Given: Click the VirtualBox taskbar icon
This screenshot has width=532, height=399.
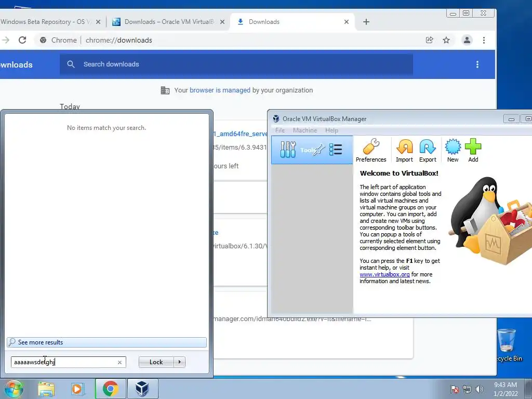Looking at the screenshot, I should tap(142, 389).
